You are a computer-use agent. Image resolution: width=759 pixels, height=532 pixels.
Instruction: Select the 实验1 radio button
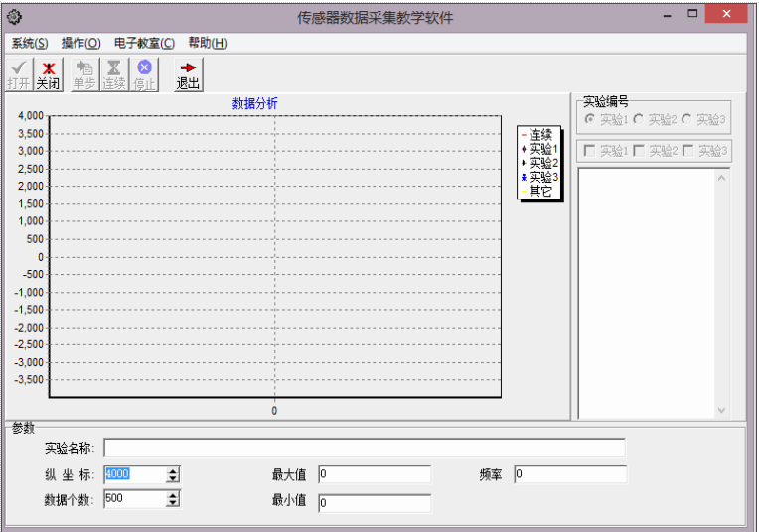click(590, 119)
